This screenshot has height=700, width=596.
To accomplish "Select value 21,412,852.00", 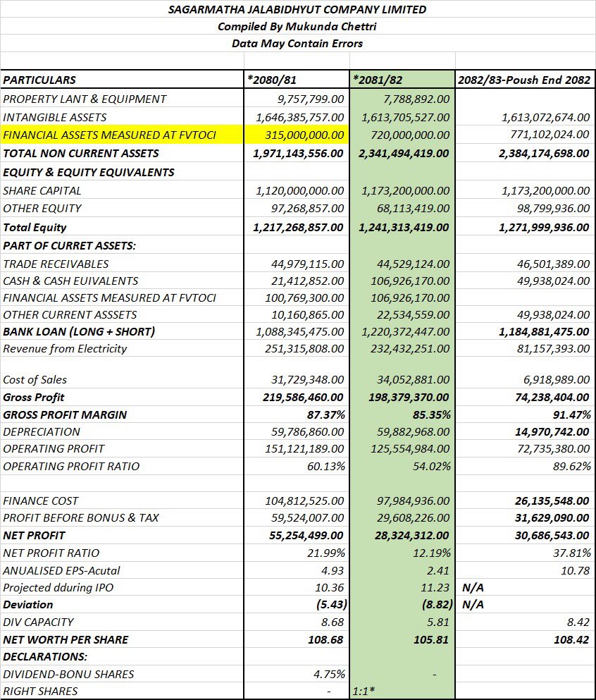I will tap(308, 281).
